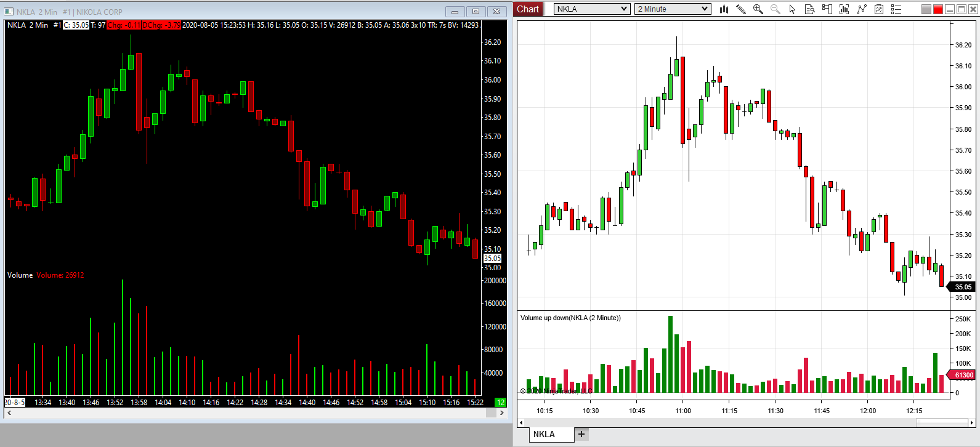Click the '200000' volume axis label

coord(495,281)
